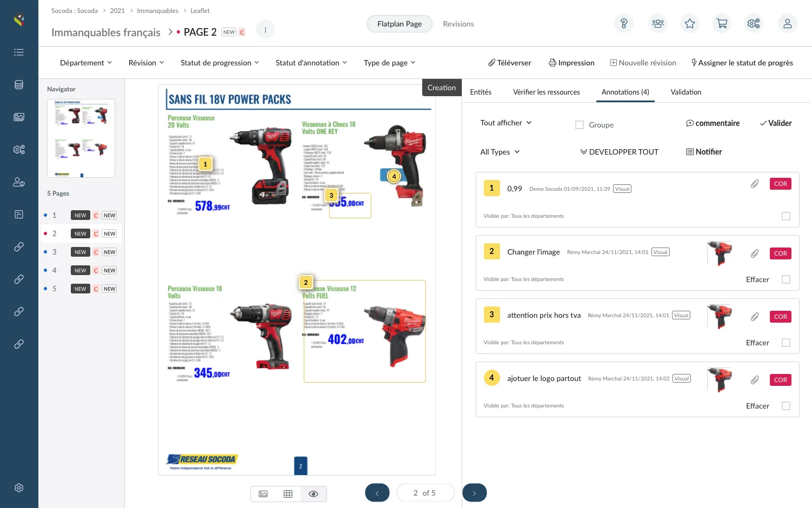Click the Creation label on the page

pos(442,88)
